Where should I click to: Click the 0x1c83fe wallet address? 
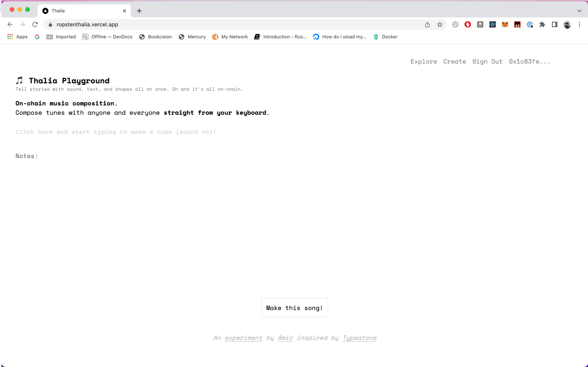[529, 62]
